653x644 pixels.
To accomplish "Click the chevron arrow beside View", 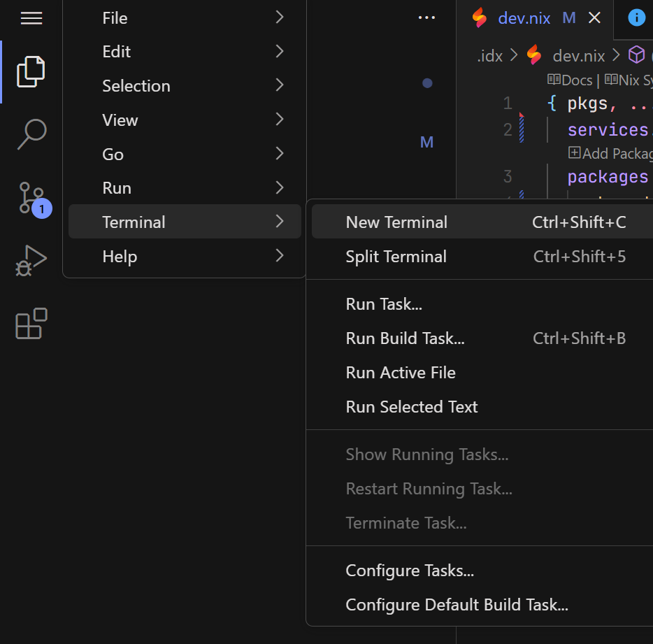I will (x=280, y=119).
